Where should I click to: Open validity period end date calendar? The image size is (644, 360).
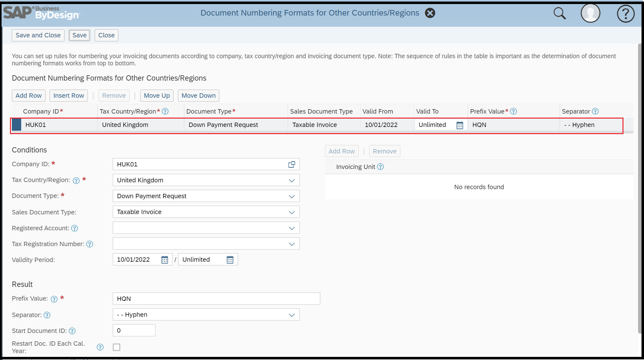pyautogui.click(x=230, y=259)
